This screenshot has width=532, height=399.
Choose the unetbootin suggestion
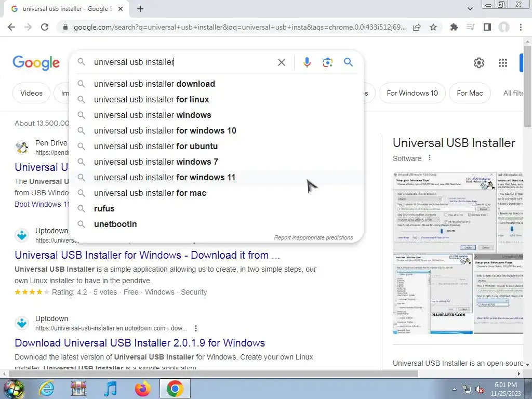point(216,224)
